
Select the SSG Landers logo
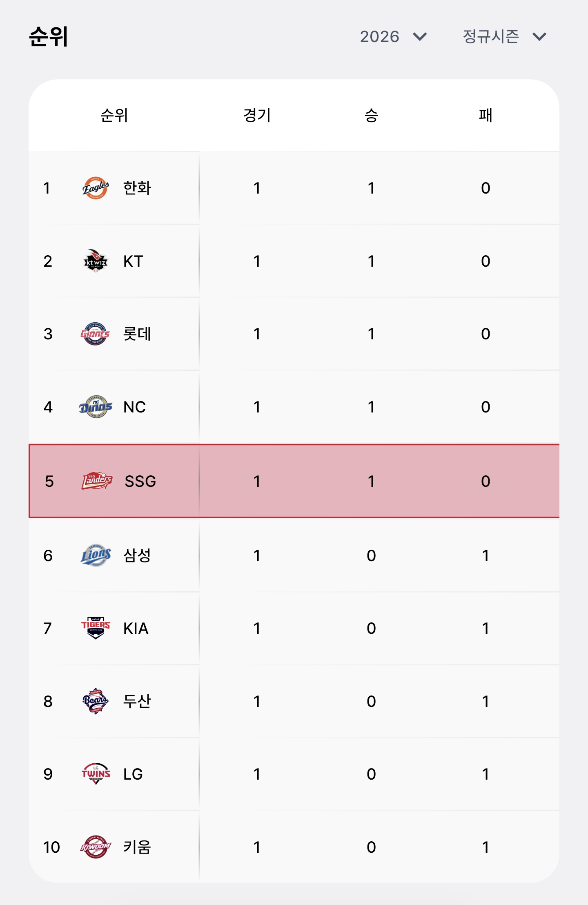(x=97, y=481)
